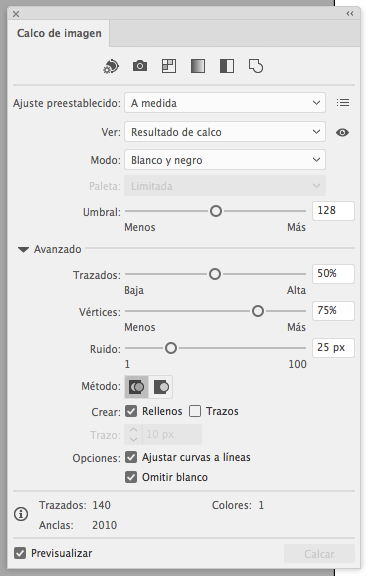This screenshot has width=369, height=576.
Task: Click the info icon beside Trazados count
Action: pos(21,514)
